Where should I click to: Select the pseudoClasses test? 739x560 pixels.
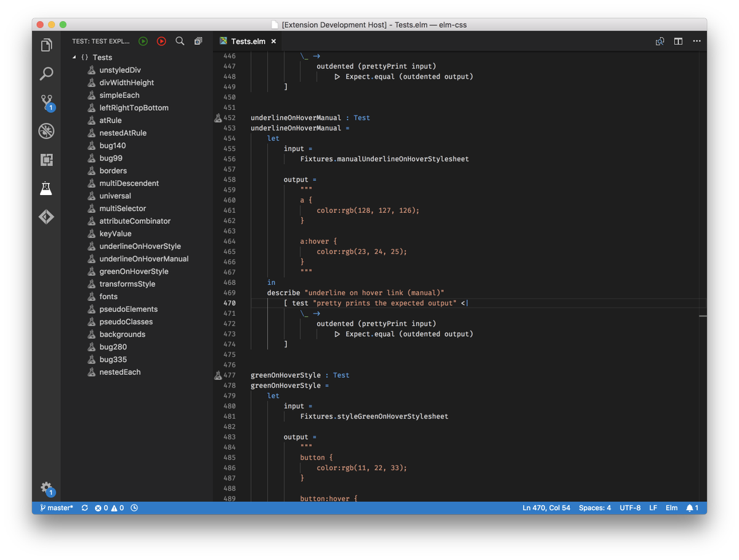coord(126,322)
